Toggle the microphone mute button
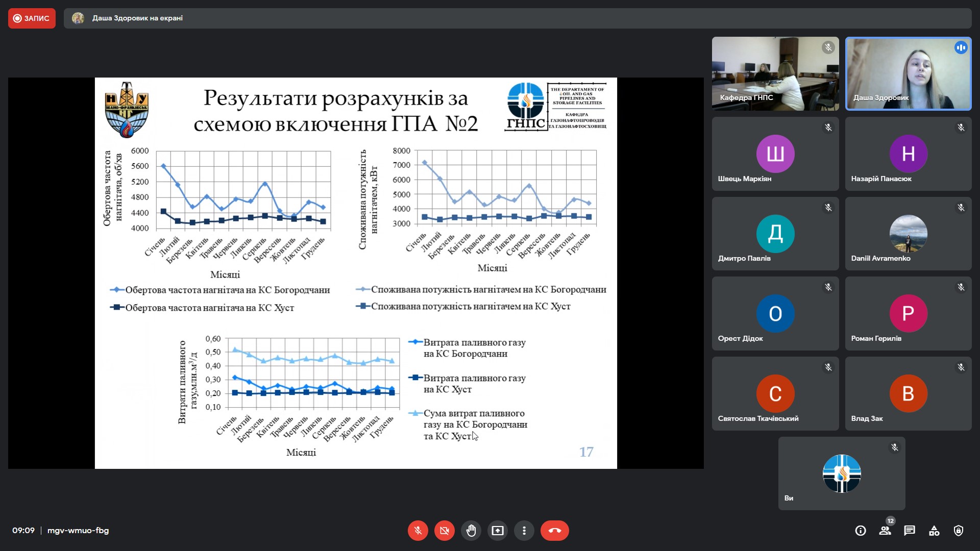 (418, 531)
